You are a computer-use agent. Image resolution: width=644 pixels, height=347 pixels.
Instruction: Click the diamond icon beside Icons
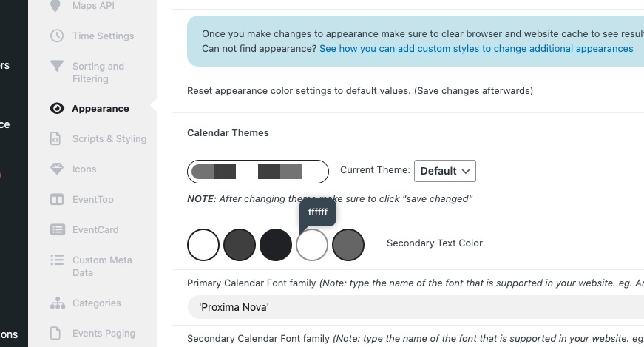point(57,169)
